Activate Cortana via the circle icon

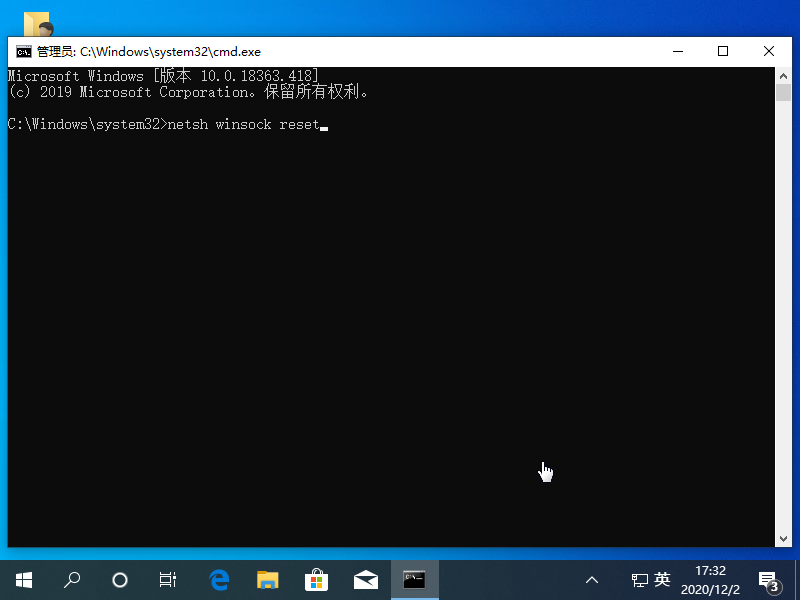tap(120, 580)
